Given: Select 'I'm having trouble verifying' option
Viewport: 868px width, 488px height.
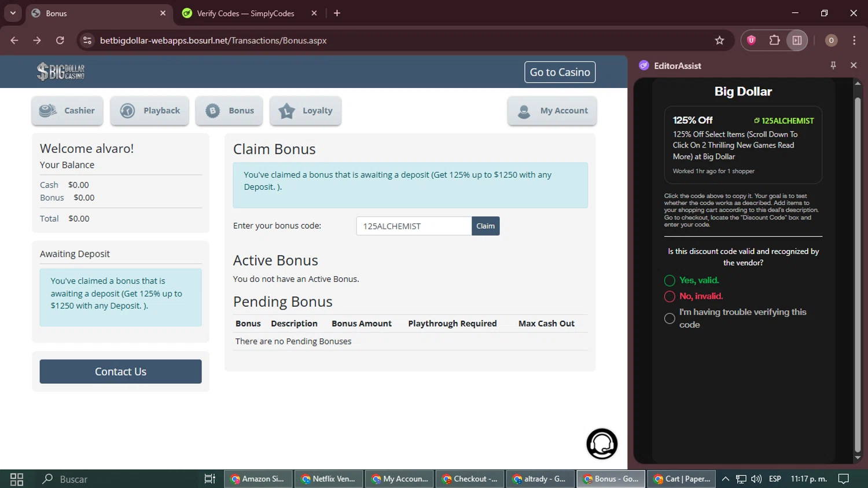Looking at the screenshot, I should (670, 318).
